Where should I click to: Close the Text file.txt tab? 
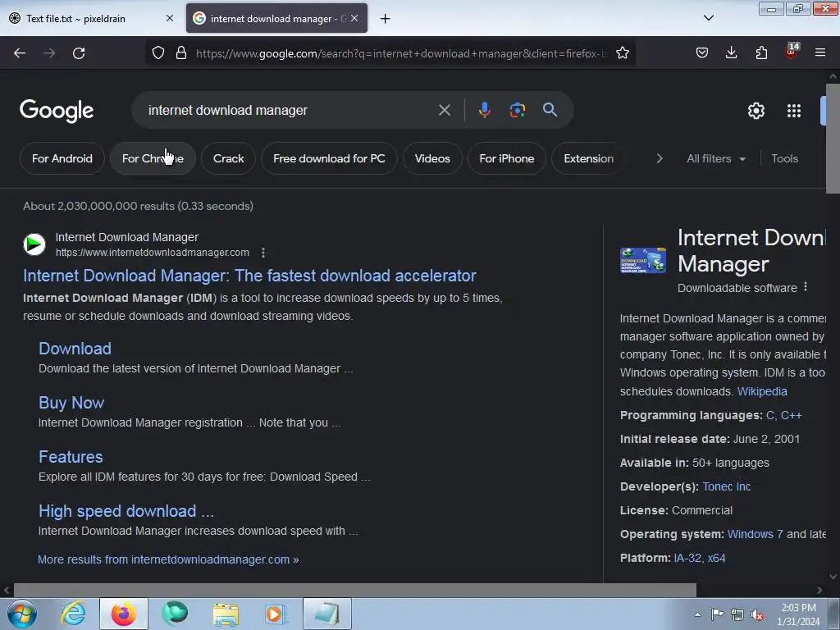point(170,19)
